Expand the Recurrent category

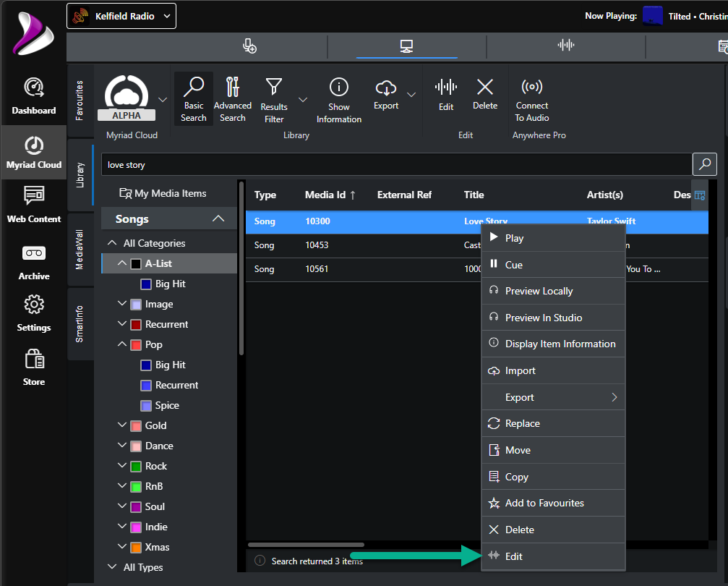coord(122,324)
